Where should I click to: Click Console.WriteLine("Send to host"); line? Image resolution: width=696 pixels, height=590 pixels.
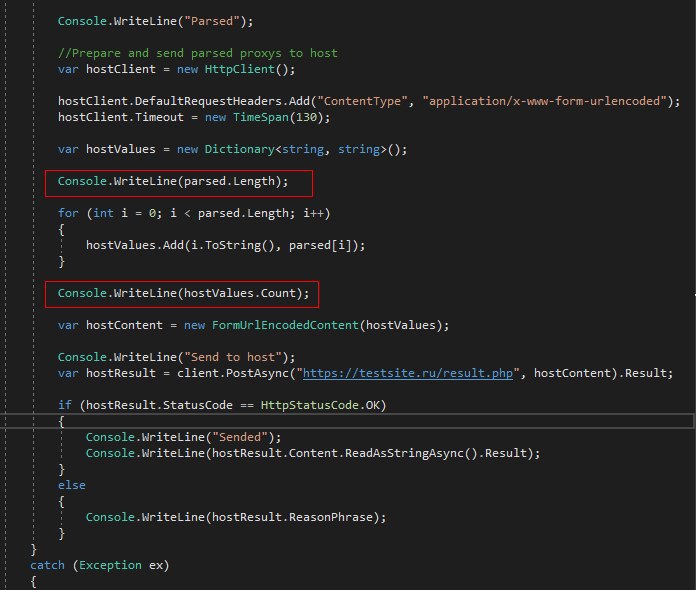point(176,357)
